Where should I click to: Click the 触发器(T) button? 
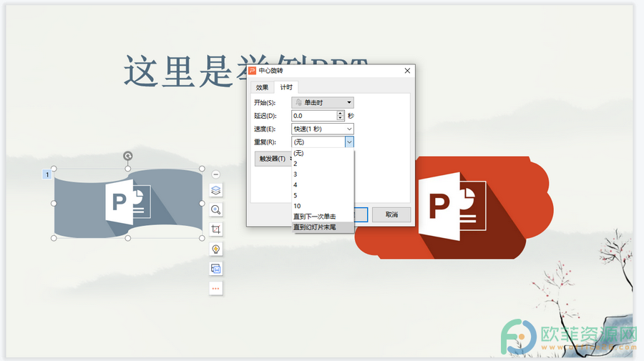click(x=273, y=159)
